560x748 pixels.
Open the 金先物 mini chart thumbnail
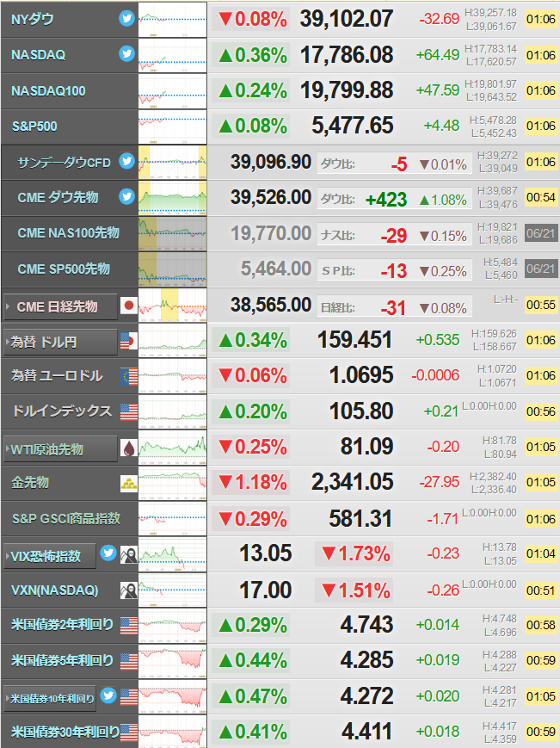[x=173, y=483]
